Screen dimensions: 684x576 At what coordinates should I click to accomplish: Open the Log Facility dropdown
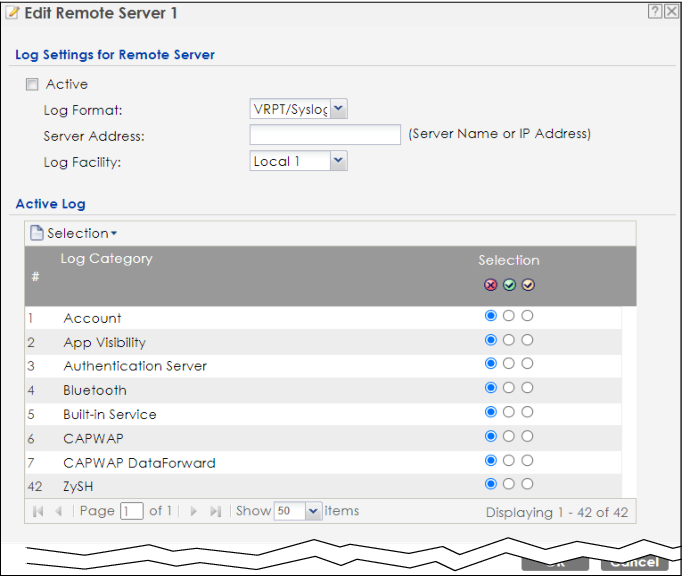click(x=338, y=161)
